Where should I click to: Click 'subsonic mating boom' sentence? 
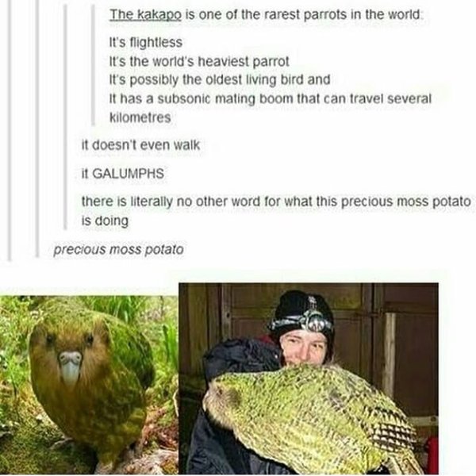click(271, 99)
